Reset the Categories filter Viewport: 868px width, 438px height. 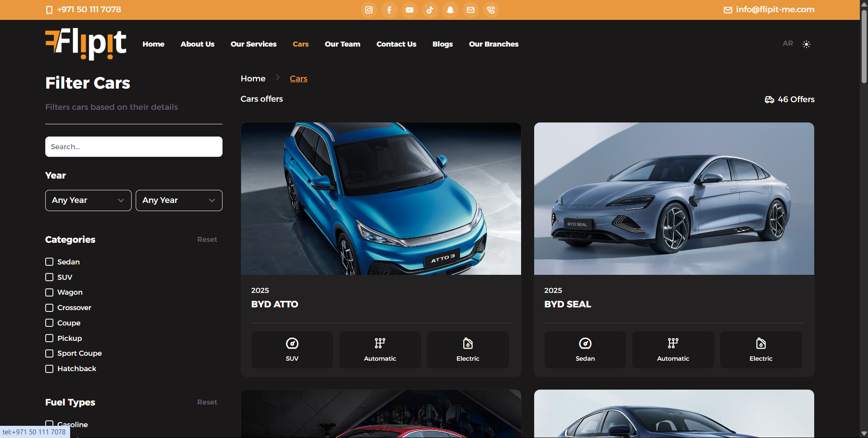click(x=207, y=240)
